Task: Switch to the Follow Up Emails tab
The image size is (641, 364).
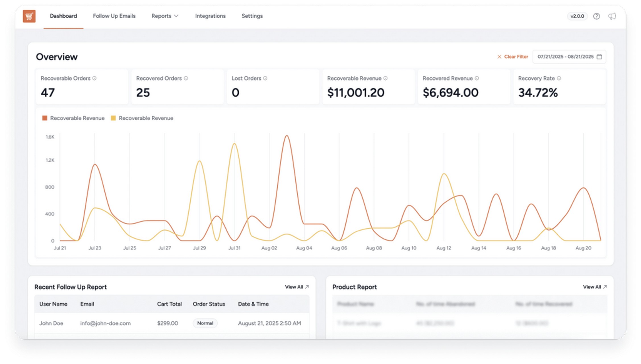Action: point(114,16)
